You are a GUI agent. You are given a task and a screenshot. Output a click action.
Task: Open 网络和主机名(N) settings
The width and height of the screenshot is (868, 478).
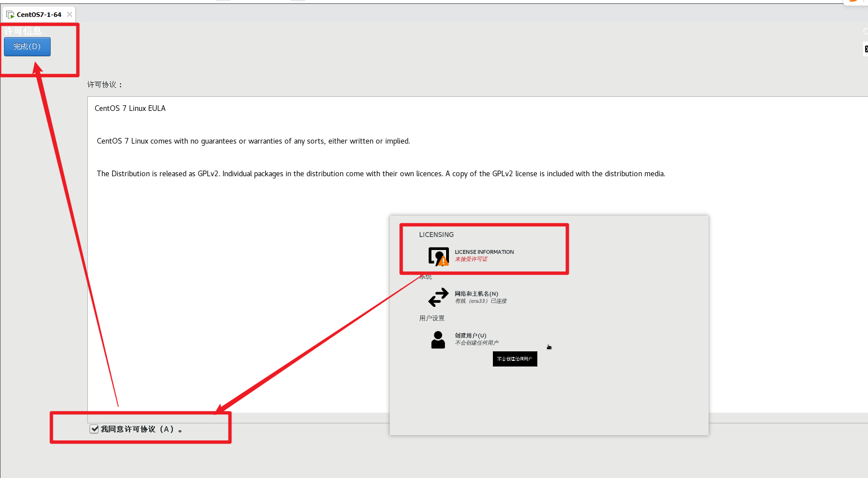[476, 293]
